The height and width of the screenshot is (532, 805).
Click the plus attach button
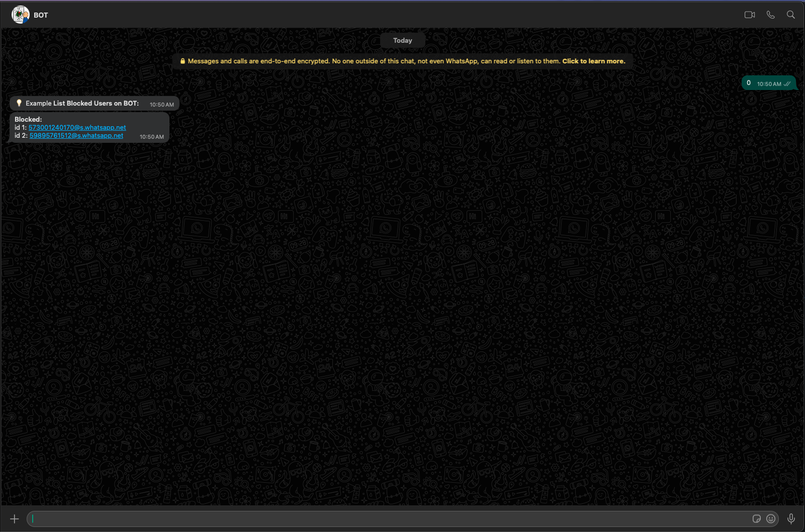(x=15, y=519)
